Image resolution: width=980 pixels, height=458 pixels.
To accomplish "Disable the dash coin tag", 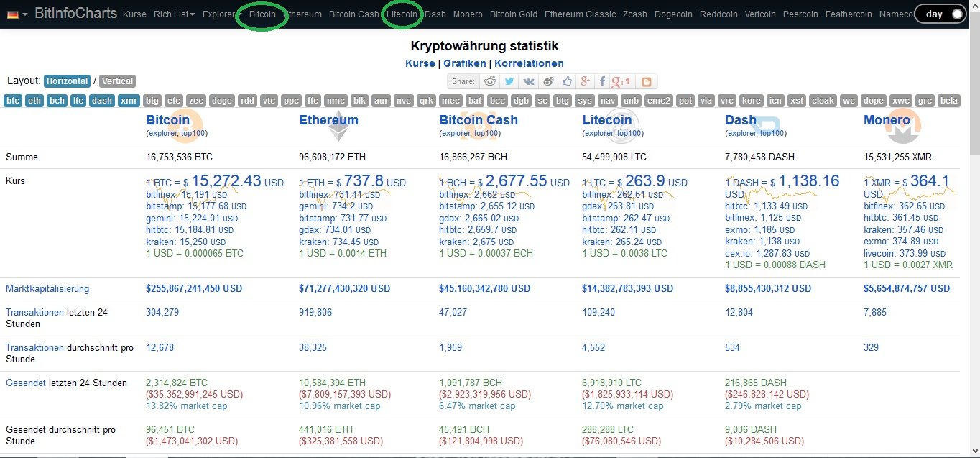I will [x=102, y=101].
